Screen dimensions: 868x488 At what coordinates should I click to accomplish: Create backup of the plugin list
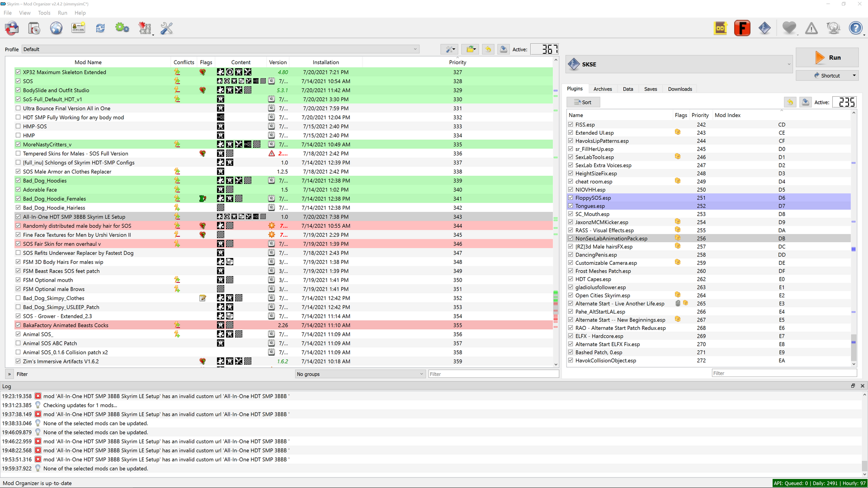point(806,102)
